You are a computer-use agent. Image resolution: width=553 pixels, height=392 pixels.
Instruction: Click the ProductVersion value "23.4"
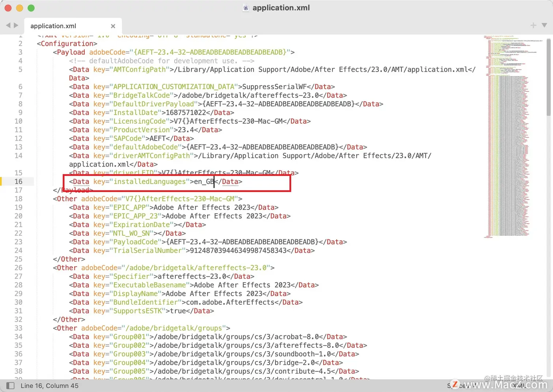[x=186, y=130]
